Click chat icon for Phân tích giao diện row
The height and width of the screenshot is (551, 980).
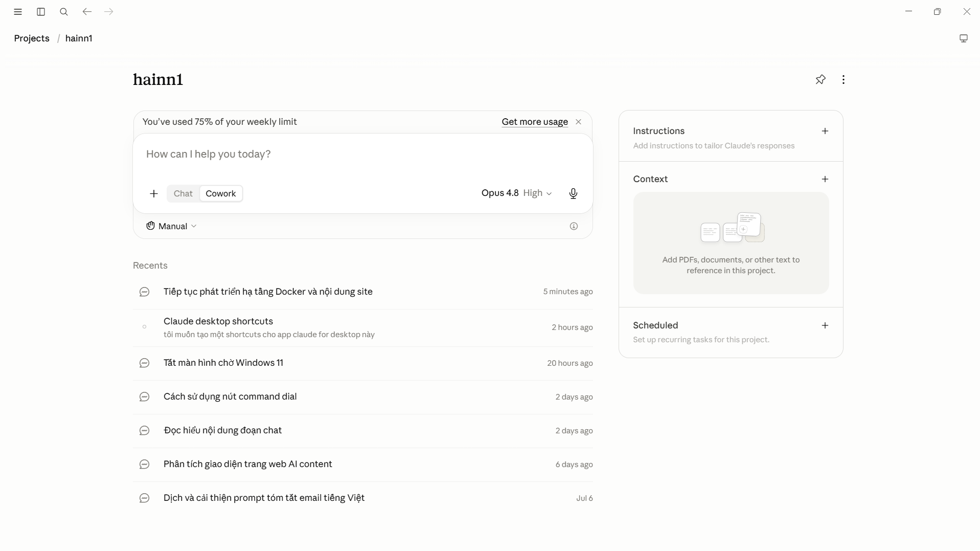(145, 465)
